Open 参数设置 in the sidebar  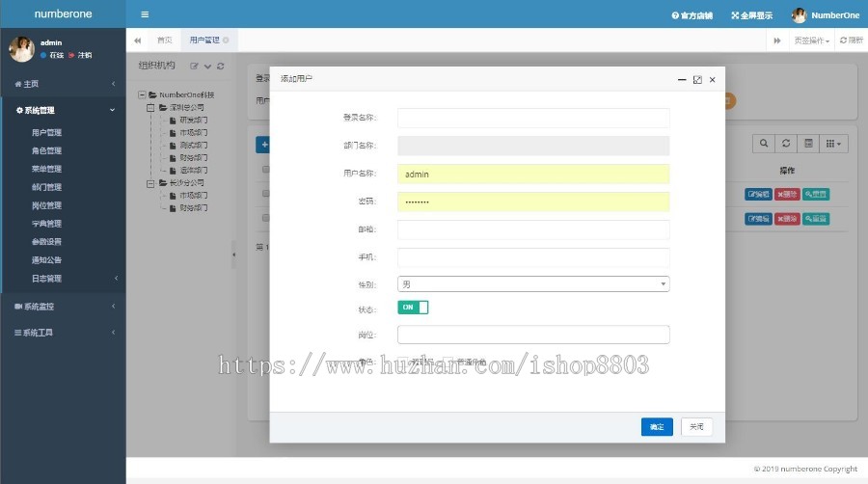(x=46, y=242)
